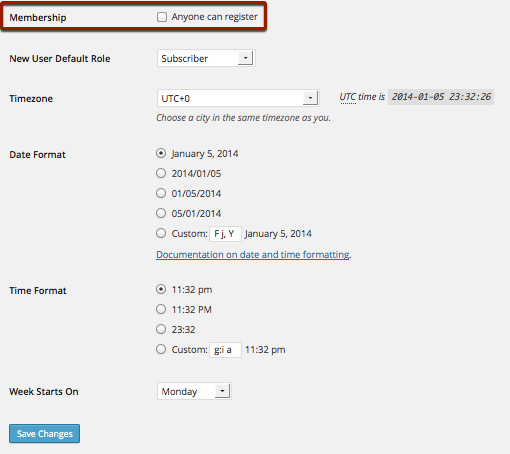Click the Week Starts On label

44,391
